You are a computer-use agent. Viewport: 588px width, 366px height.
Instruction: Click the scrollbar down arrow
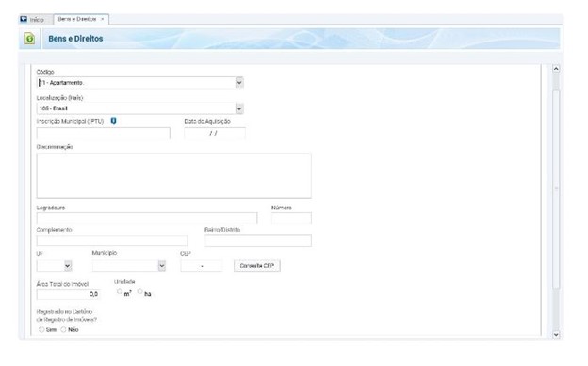pyautogui.click(x=556, y=334)
